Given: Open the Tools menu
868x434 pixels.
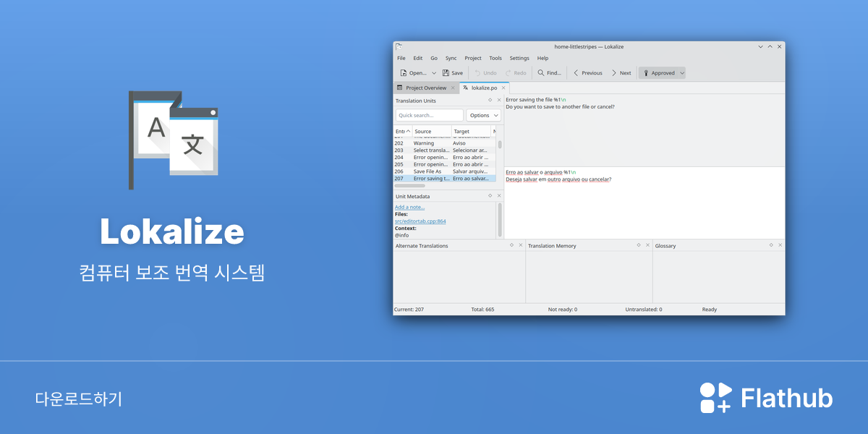Looking at the screenshot, I should [495, 58].
